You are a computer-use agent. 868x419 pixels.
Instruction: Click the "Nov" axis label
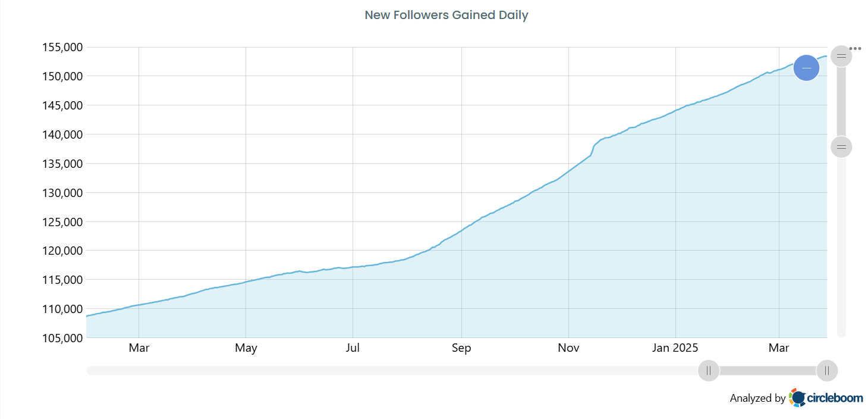pos(568,348)
